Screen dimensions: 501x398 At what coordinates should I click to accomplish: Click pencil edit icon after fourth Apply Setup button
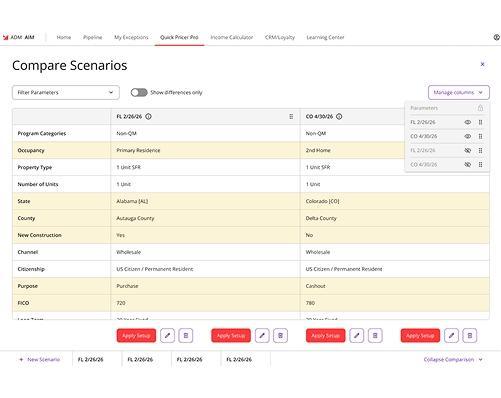(x=451, y=335)
